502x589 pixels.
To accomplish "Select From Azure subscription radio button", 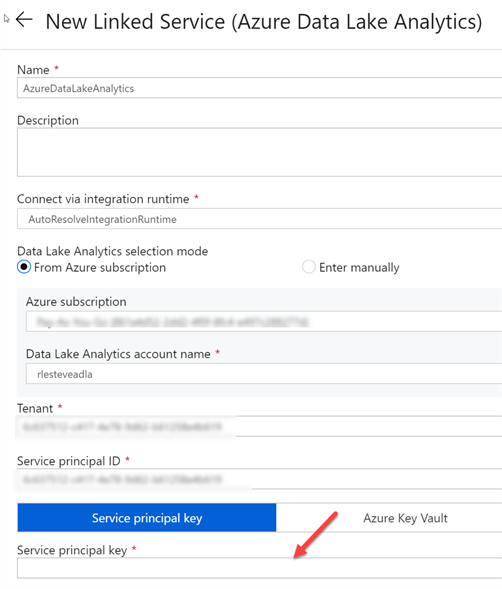I will tap(24, 267).
